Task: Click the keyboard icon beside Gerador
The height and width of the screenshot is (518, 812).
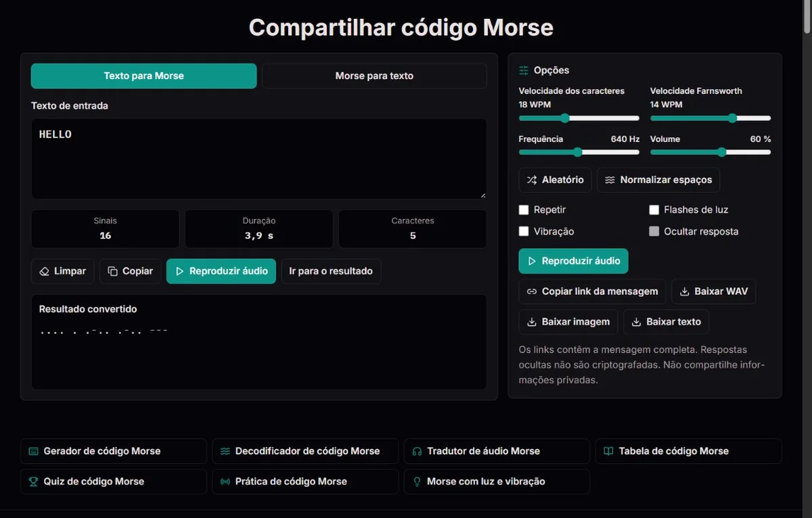Action: (x=33, y=451)
